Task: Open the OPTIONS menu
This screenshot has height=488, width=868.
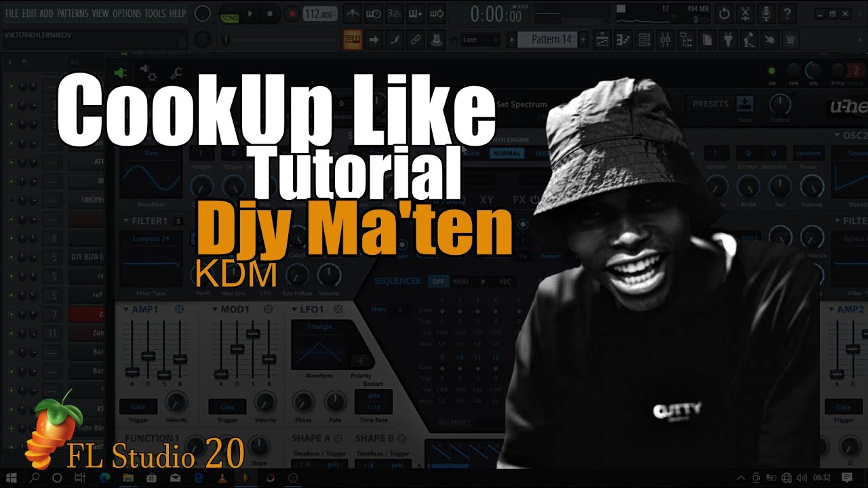Action: (x=127, y=14)
